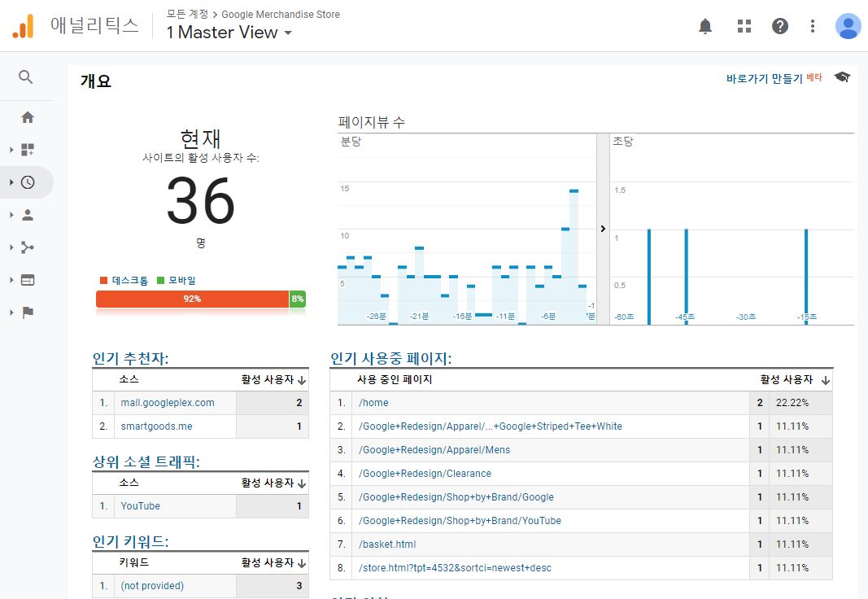Click the 키워드 column header
This screenshot has width=868, height=599.
coord(134,562)
